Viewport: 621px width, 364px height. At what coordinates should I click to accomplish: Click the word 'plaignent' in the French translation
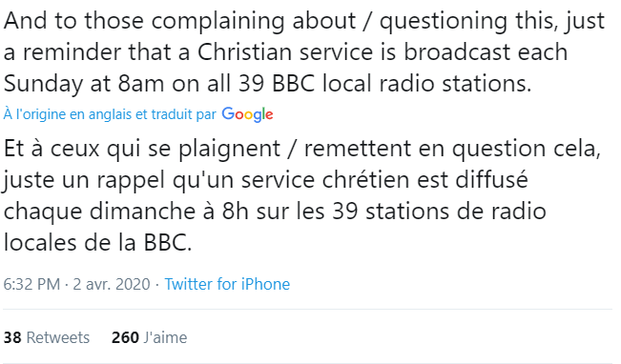[x=229, y=150]
